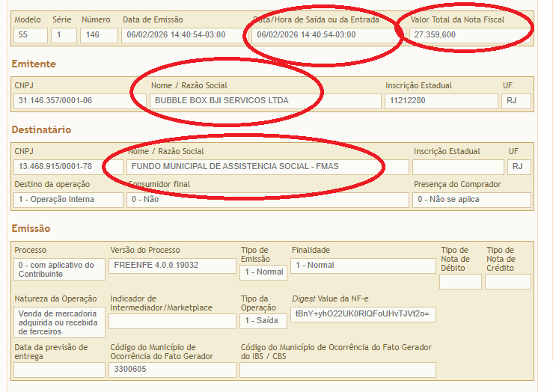Viewport: 553px width, 392px height.
Task: Click Finalidade value 1 - Normal
Action: (x=363, y=266)
